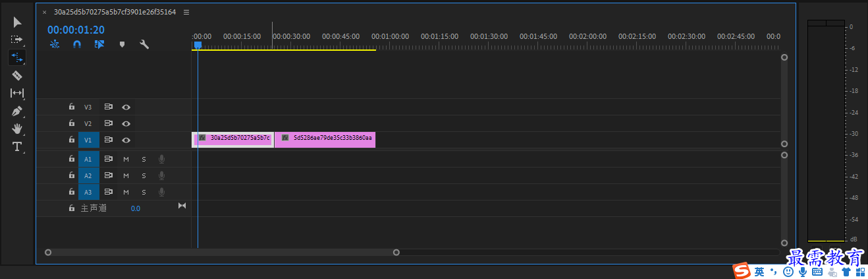Mute audio track A1
Image resolution: width=868 pixels, height=279 pixels.
point(126,159)
